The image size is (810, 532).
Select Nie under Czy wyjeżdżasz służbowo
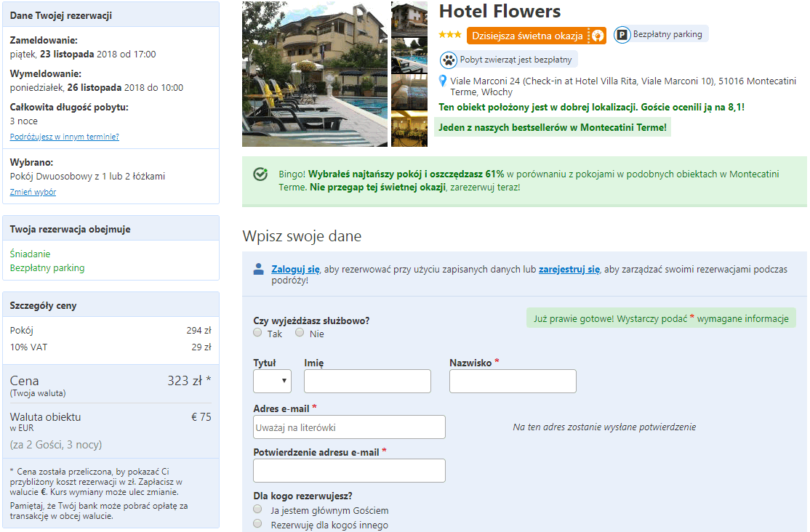[299, 332]
